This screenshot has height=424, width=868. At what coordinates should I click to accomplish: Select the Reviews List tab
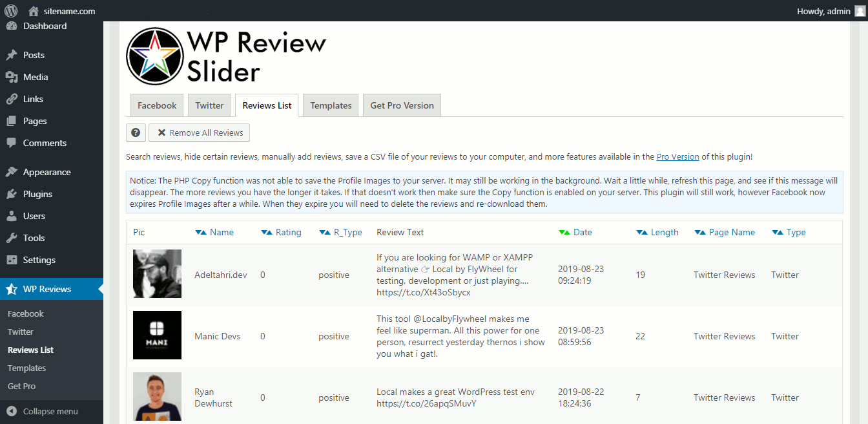pyautogui.click(x=267, y=105)
